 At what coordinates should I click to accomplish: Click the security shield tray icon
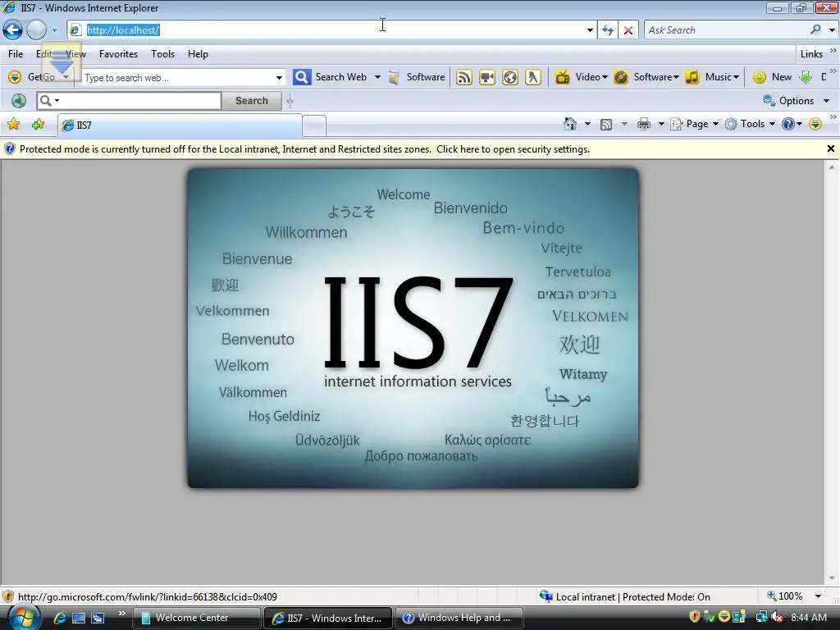click(x=694, y=617)
